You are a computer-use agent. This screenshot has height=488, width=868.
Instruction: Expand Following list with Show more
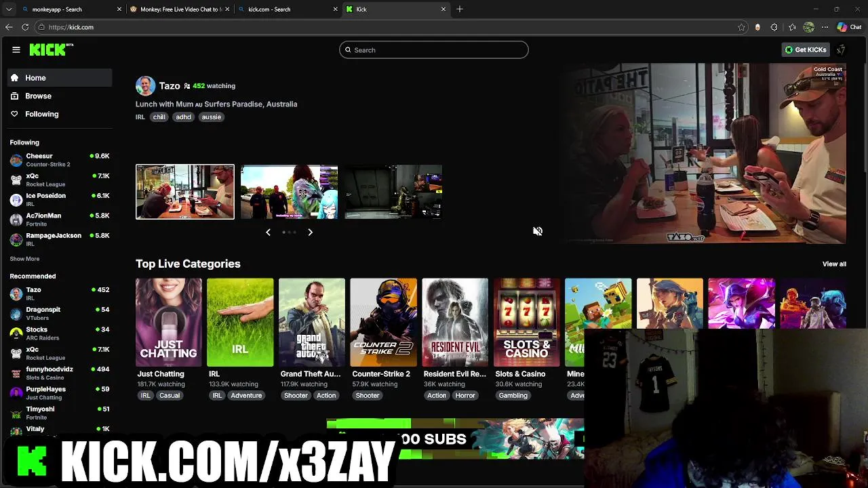(24, 259)
